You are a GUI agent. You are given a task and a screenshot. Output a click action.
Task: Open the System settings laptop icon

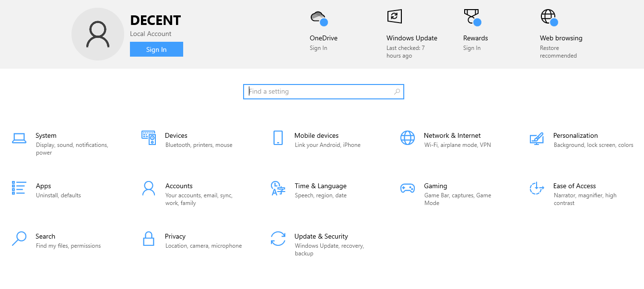click(x=19, y=138)
